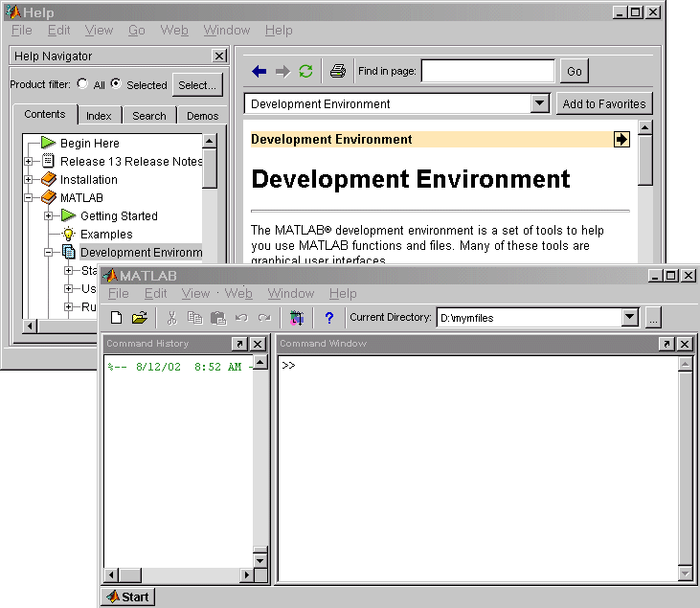Image resolution: width=700 pixels, height=608 pixels.
Task: Print the current help page
Action: (337, 72)
